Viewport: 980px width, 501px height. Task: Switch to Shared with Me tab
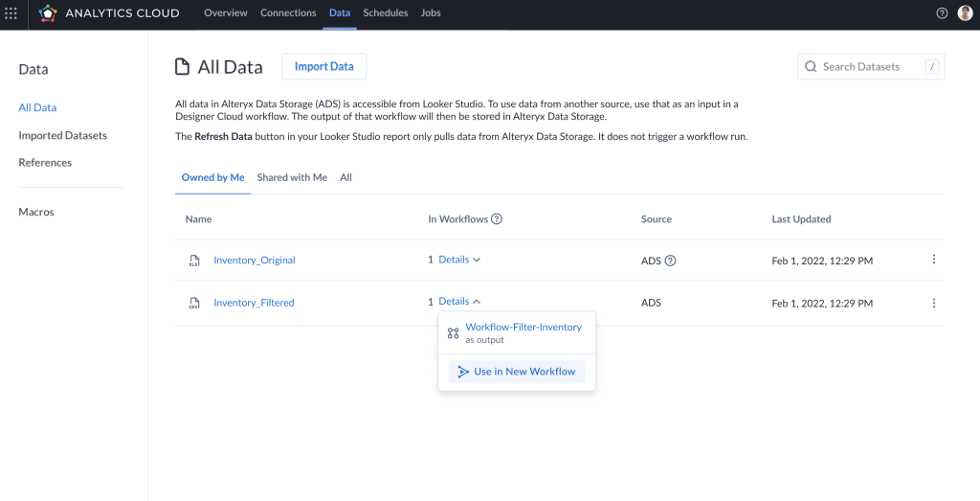pos(292,177)
